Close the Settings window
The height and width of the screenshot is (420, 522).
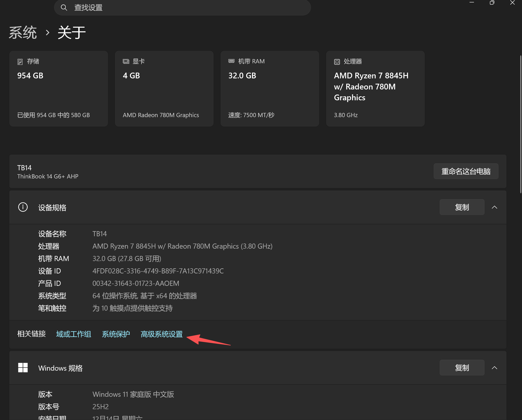click(512, 2)
